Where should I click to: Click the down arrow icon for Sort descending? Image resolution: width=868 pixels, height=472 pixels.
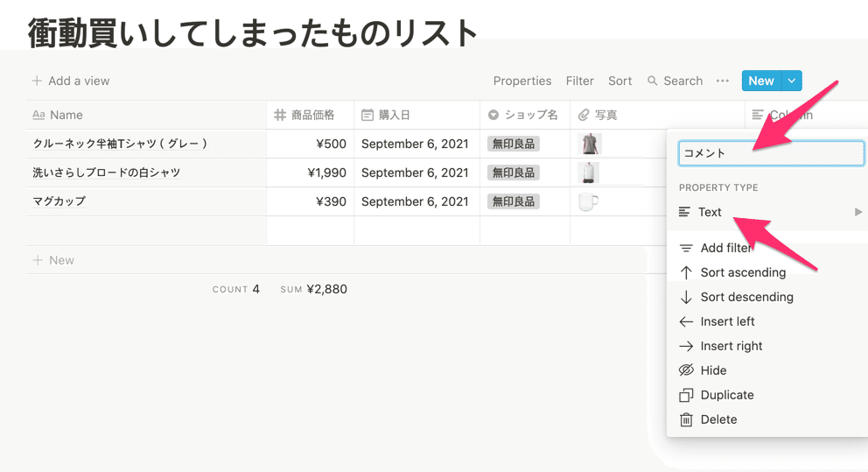point(686,297)
